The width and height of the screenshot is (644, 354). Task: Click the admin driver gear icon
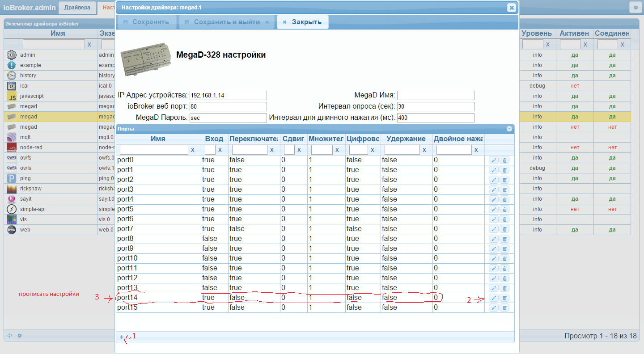coord(12,55)
